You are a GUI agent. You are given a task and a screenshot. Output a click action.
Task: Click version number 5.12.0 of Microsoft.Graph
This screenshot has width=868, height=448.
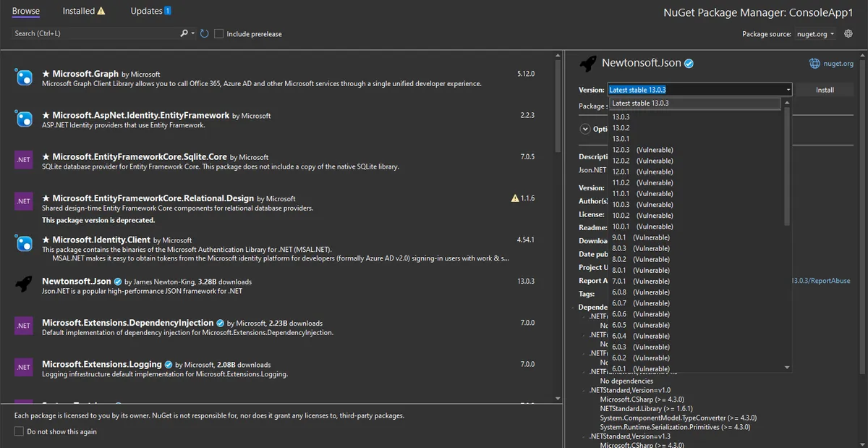(x=526, y=74)
